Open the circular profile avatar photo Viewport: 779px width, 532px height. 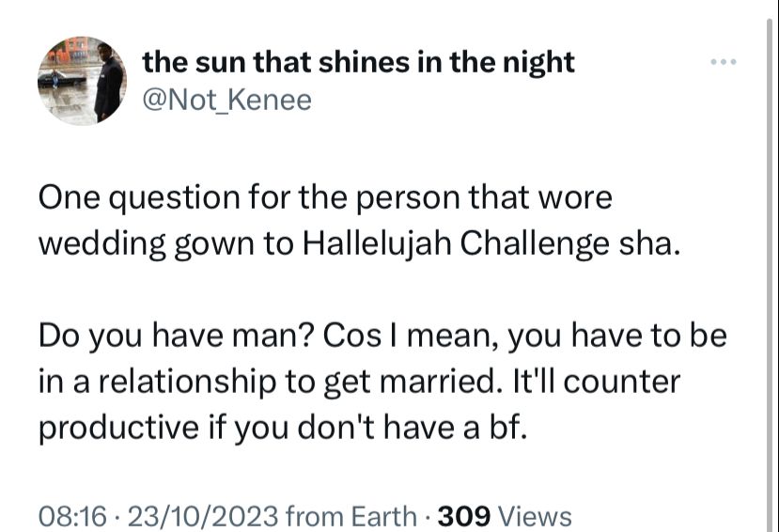(x=82, y=81)
